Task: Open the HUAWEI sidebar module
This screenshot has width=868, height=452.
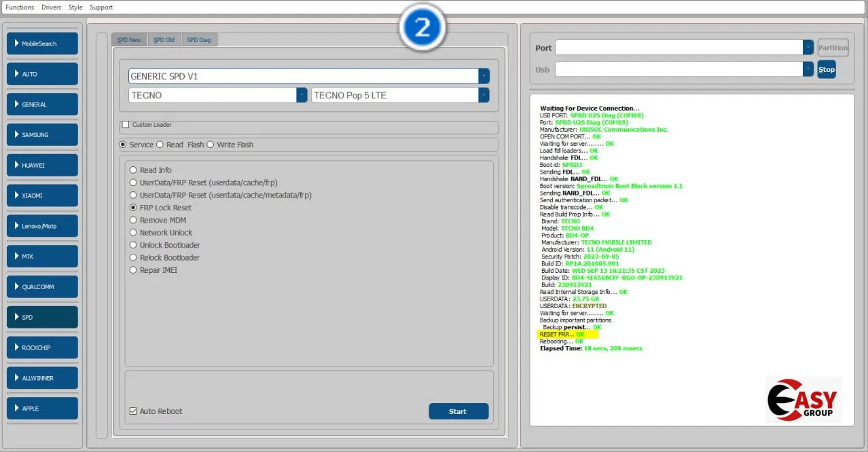Action: tap(42, 165)
